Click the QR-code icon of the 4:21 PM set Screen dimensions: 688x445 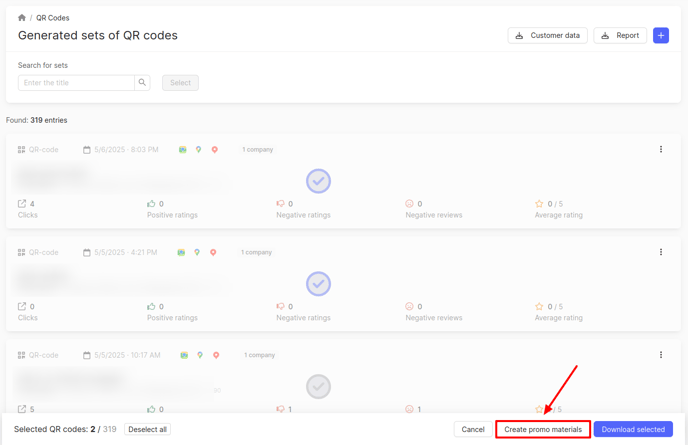[x=22, y=252]
